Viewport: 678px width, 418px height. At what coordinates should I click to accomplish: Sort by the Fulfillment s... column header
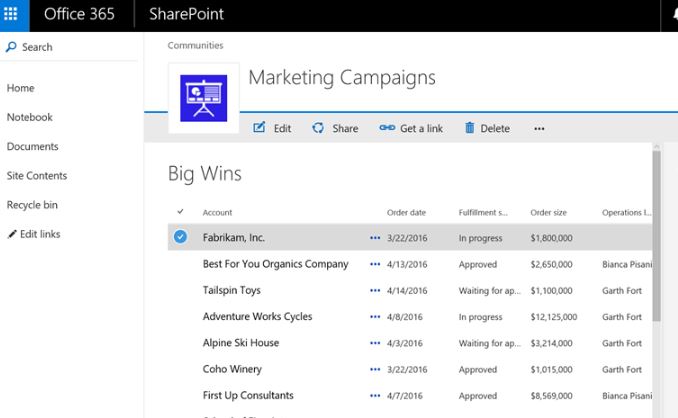tap(483, 212)
